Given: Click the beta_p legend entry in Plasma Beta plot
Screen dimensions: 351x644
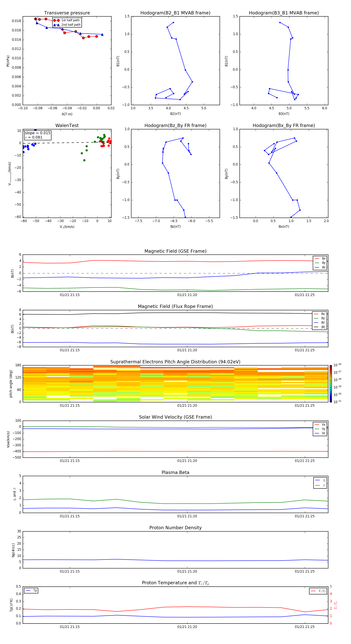Looking at the screenshot, I should pyautogui.click(x=320, y=480).
